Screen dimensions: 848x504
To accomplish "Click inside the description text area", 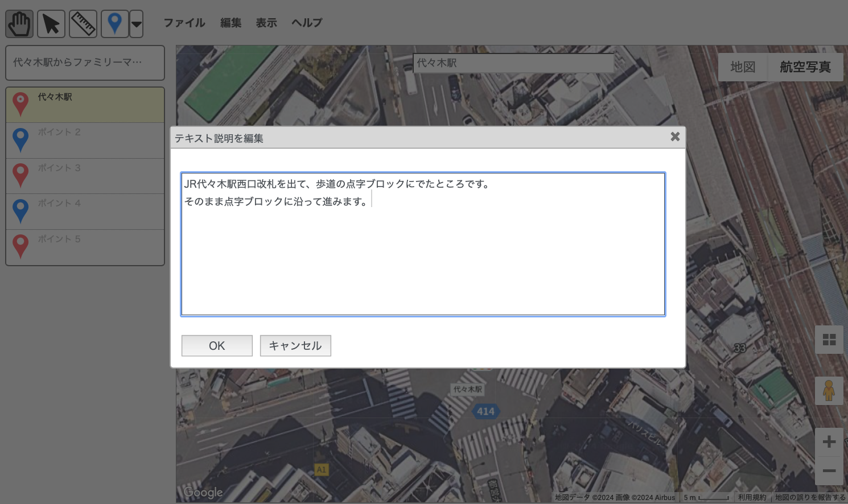I will pyautogui.click(x=423, y=256).
